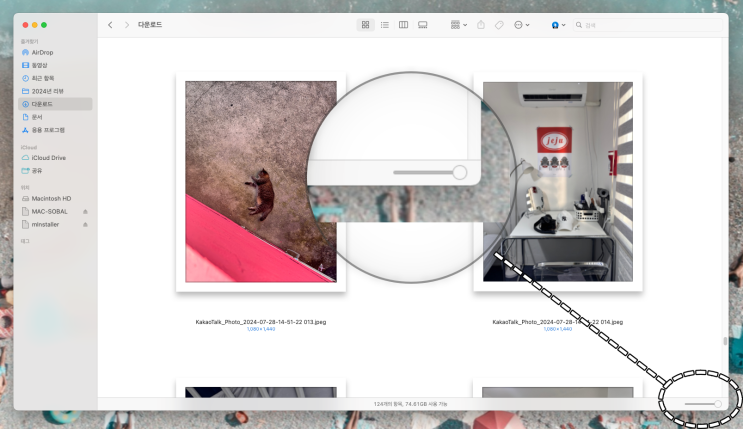Click the 동영상 film icon
743x429 pixels.
pyautogui.click(x=26, y=65)
